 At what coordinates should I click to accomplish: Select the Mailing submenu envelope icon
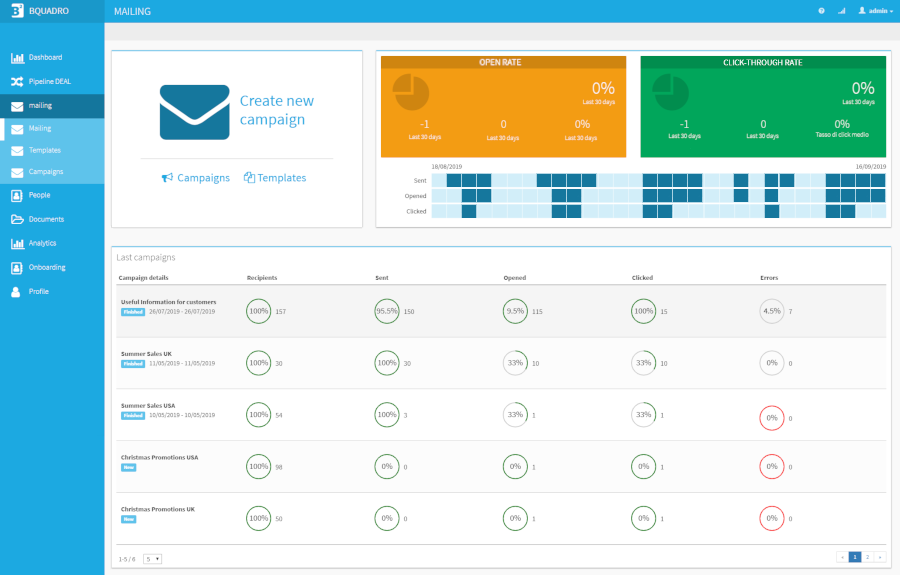17,129
